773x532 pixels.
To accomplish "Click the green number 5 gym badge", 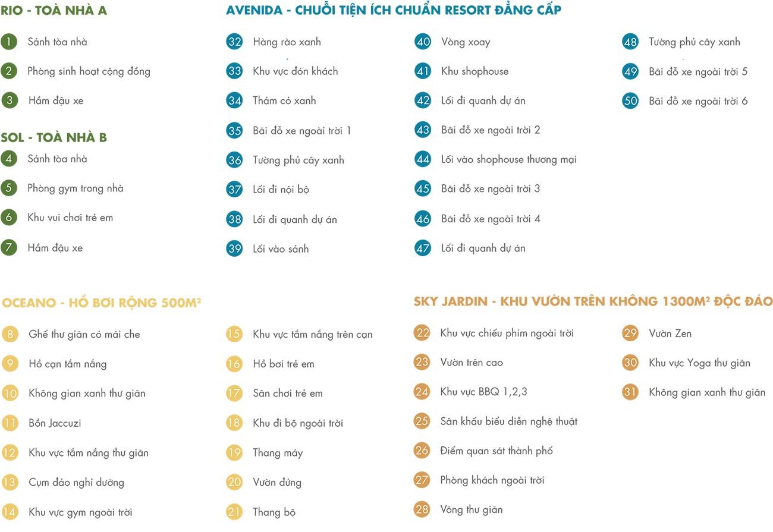I will pos(9,188).
